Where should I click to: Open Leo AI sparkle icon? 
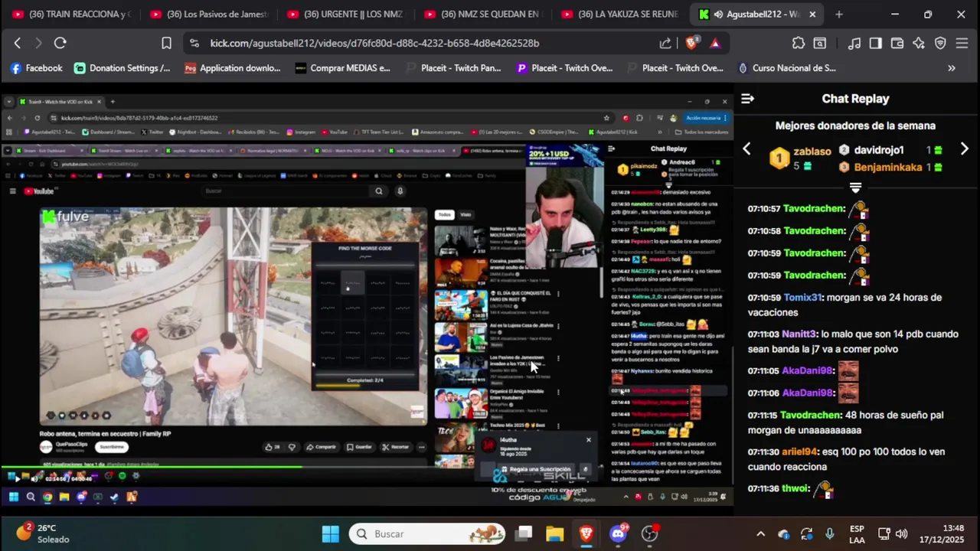coord(919,44)
